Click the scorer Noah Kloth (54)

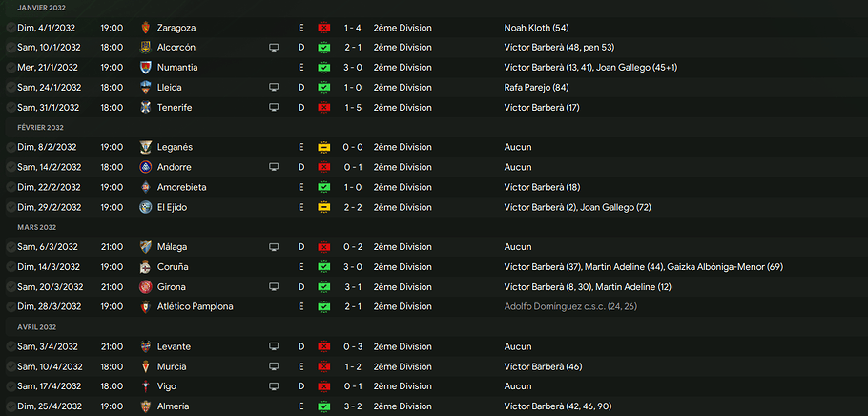[x=536, y=28]
